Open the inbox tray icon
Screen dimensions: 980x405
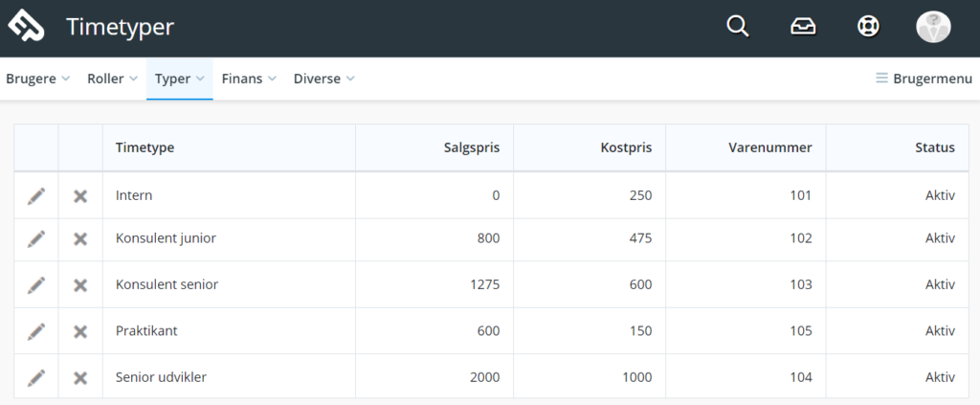pos(803,27)
